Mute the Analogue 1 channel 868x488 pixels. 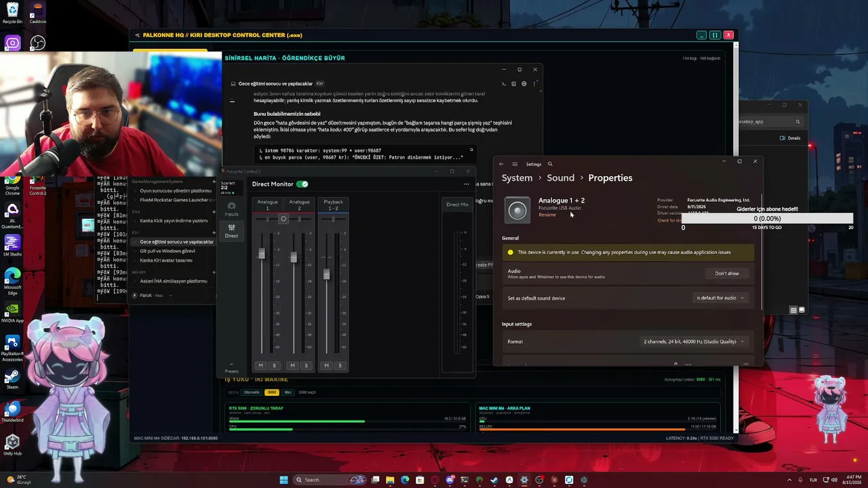(260, 365)
